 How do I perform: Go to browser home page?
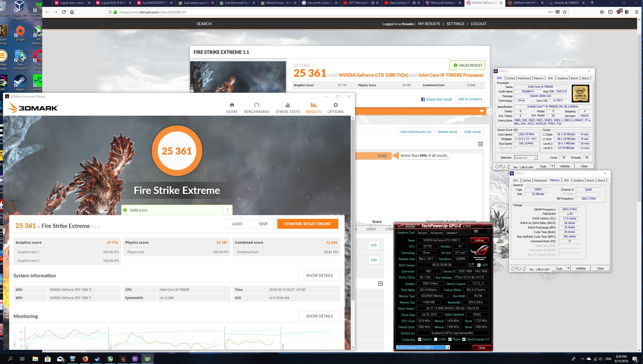click(72, 12)
